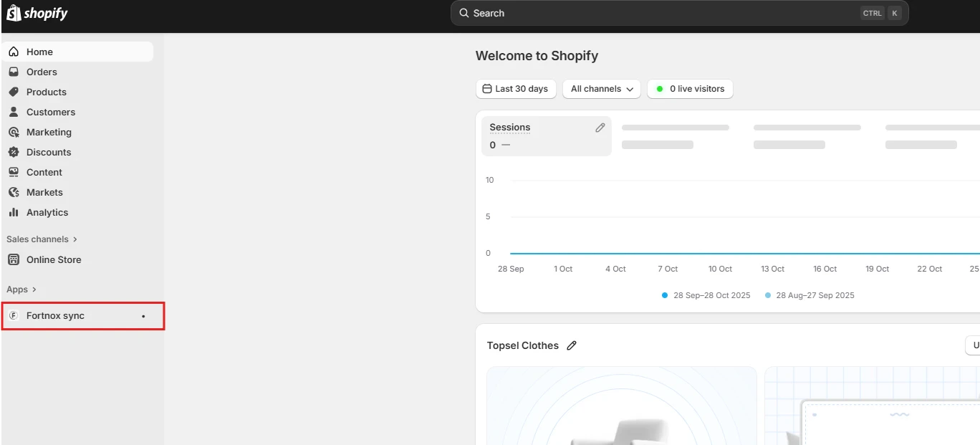Click the search magnifier icon
The width and height of the screenshot is (980, 445).
(464, 13)
